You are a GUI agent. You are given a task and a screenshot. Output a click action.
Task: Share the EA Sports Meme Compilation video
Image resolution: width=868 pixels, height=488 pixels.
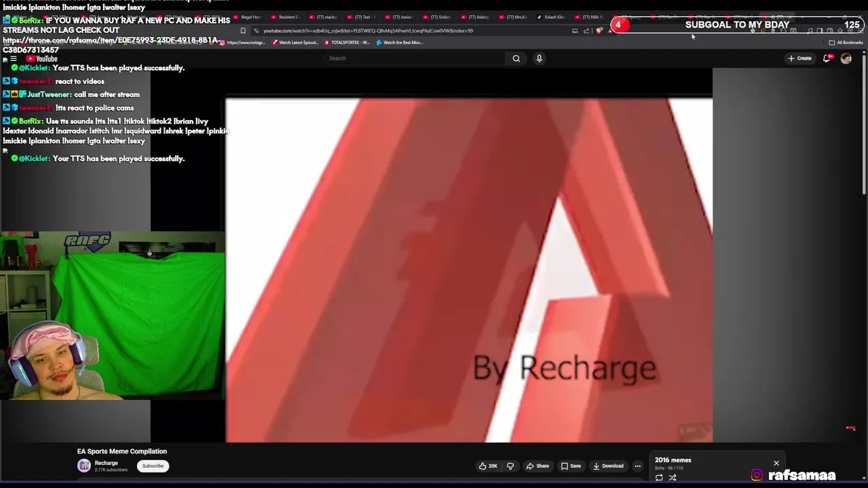538,466
